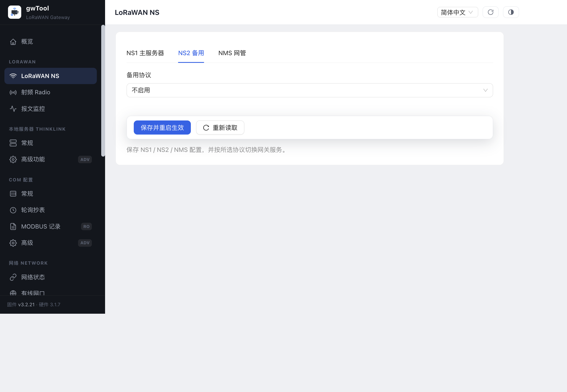
Task: Click the 高级功能 gear icon
Action: pyautogui.click(x=13, y=159)
